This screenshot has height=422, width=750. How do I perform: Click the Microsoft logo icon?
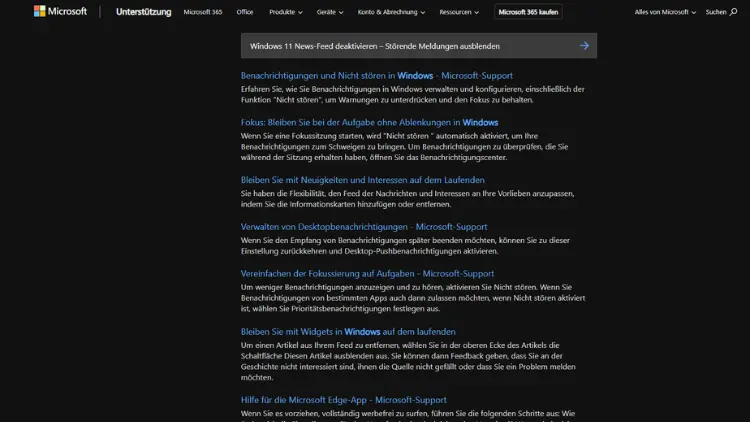click(x=39, y=11)
